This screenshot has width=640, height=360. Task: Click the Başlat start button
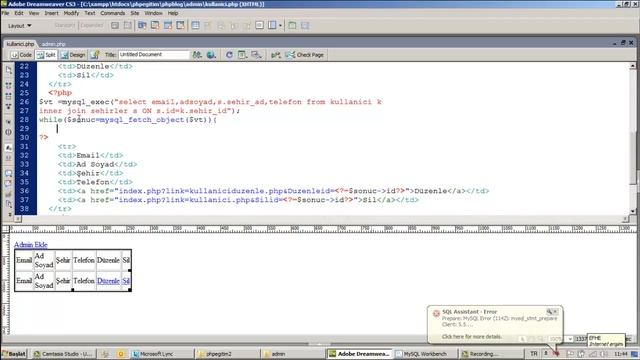tap(14, 354)
